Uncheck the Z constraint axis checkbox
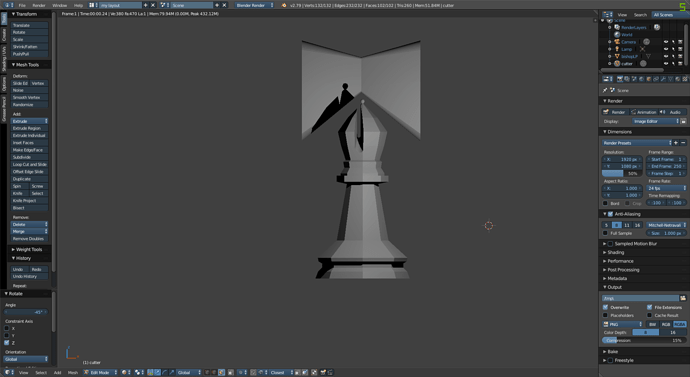This screenshot has width=690, height=377. pyautogui.click(x=7, y=342)
